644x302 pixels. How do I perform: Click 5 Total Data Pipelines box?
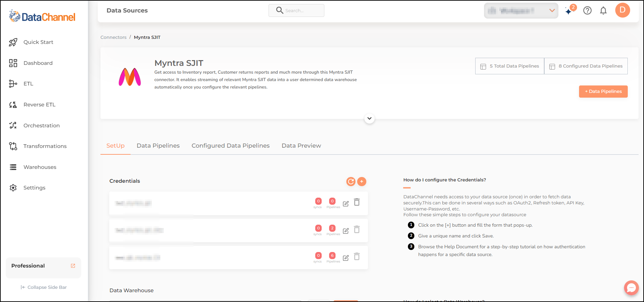click(x=510, y=66)
